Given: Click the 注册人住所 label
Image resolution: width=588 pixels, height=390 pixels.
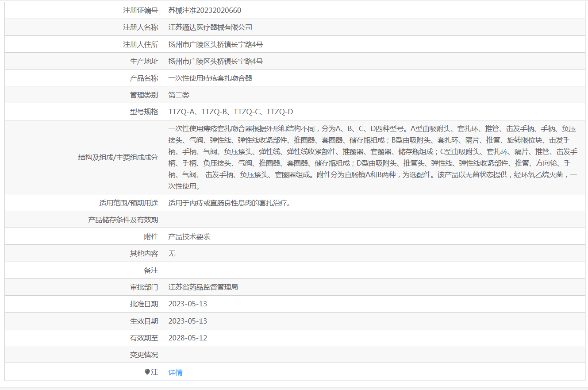Looking at the screenshot, I should (x=140, y=44).
